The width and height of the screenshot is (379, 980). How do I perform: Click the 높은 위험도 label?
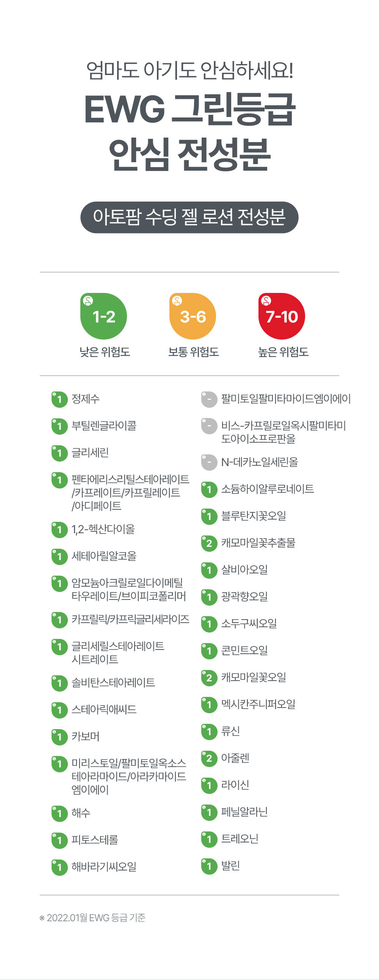coord(283,352)
